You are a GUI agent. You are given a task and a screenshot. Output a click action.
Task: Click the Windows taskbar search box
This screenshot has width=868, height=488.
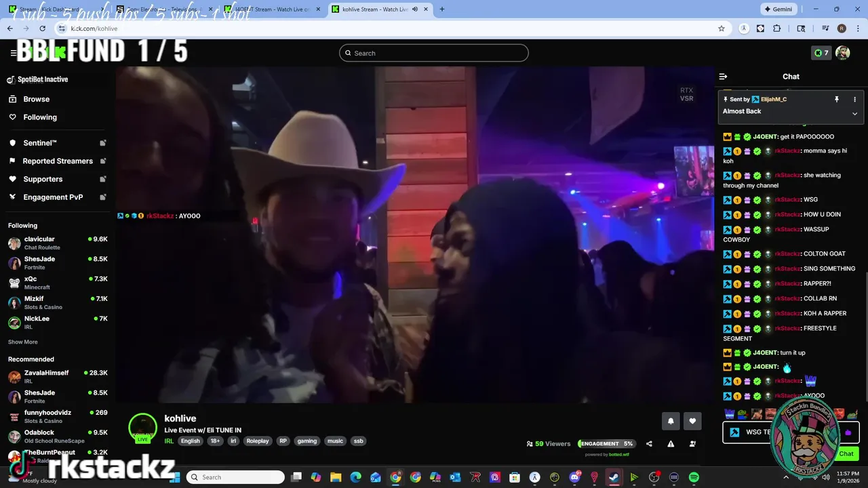[x=235, y=477]
